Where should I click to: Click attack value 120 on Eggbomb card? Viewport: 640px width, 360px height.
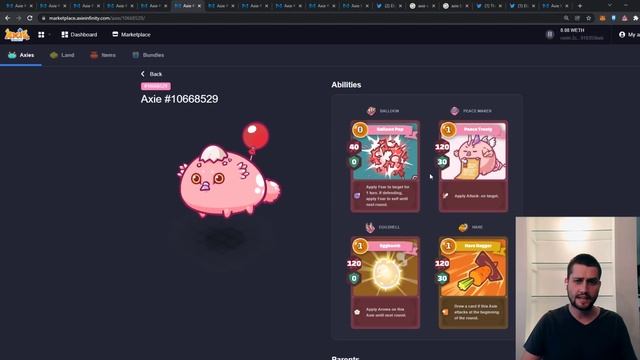tap(354, 263)
